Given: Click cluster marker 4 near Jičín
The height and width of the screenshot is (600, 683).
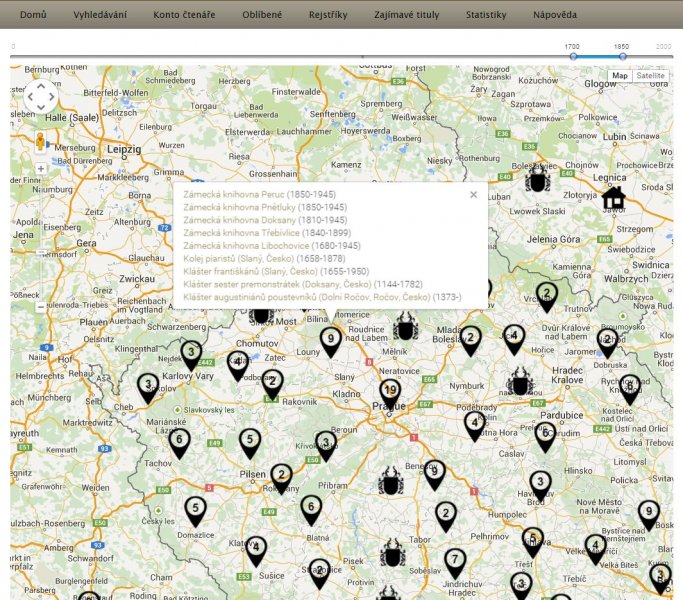Looking at the screenshot, I should [514, 339].
